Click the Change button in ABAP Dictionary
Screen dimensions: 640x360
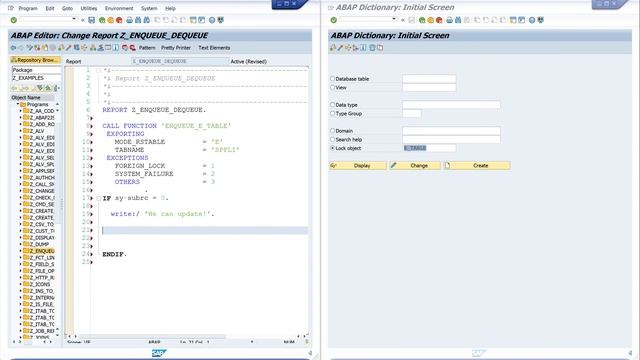[415, 165]
